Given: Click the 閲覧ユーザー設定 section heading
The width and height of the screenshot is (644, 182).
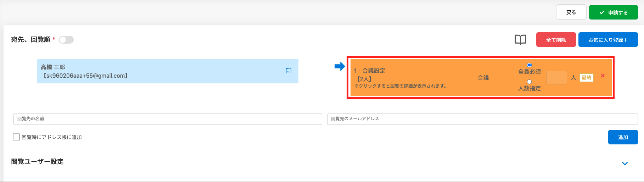Looking at the screenshot, I should click(37, 162).
